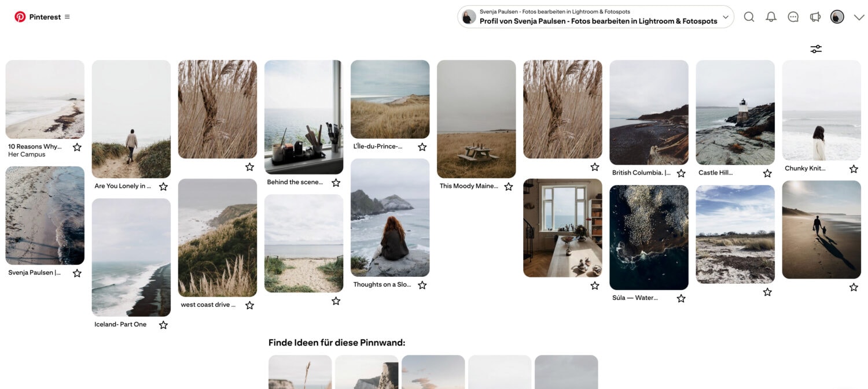Image resolution: width=868 pixels, height=389 pixels.
Task: Click the megaphone announcements icon
Action: click(815, 17)
